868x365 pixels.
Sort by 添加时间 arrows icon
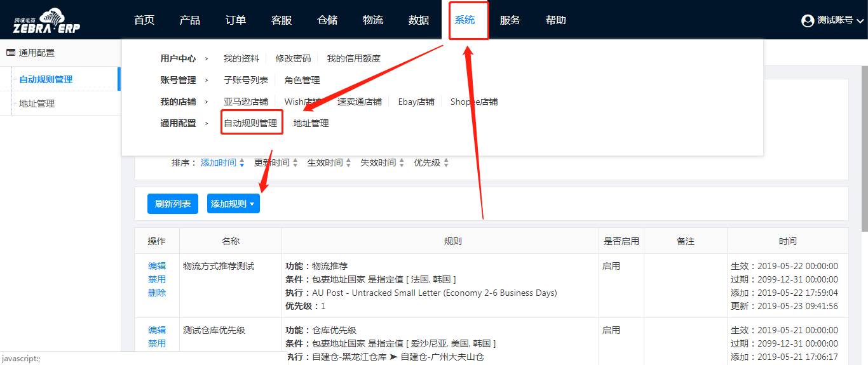pyautogui.click(x=241, y=163)
